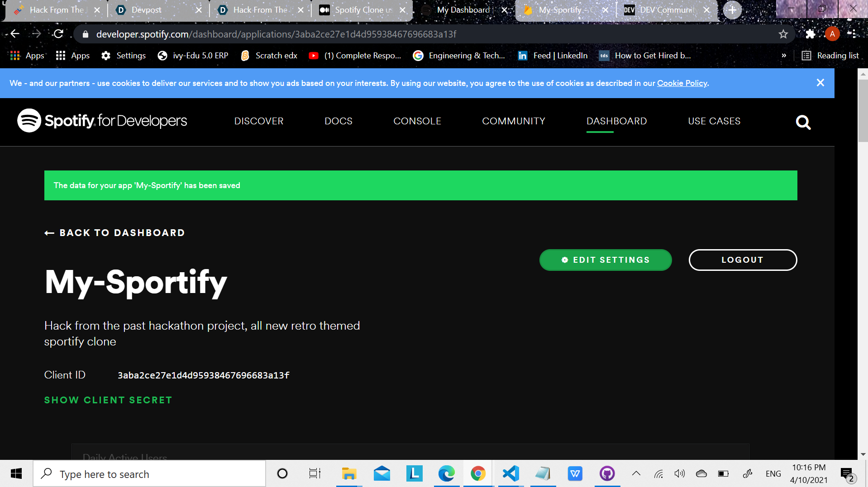This screenshot has width=868, height=487.
Task: Open the DOCS nav item
Action: point(339,121)
